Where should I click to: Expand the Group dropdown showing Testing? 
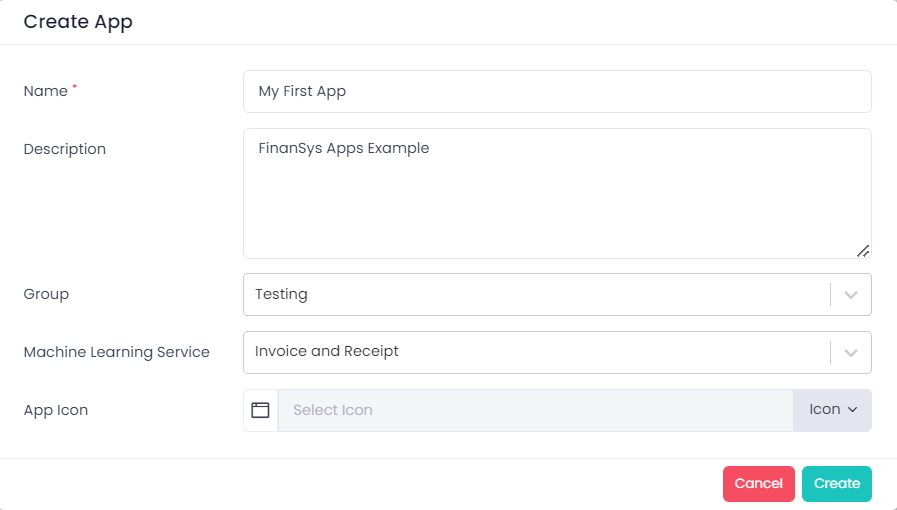tap(535, 295)
